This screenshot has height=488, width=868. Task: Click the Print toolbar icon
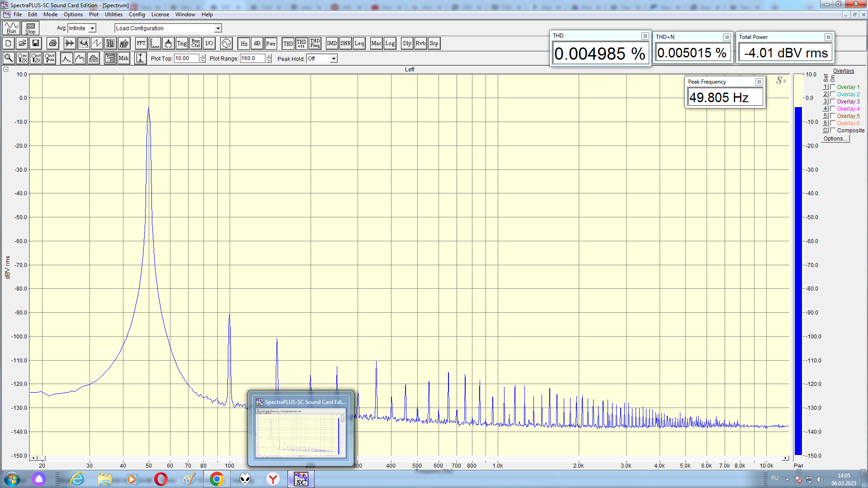(53, 43)
